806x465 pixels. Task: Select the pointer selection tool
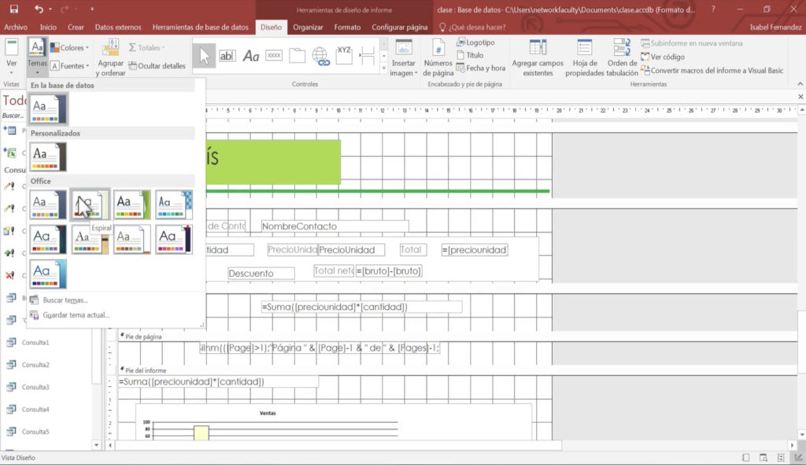(204, 56)
